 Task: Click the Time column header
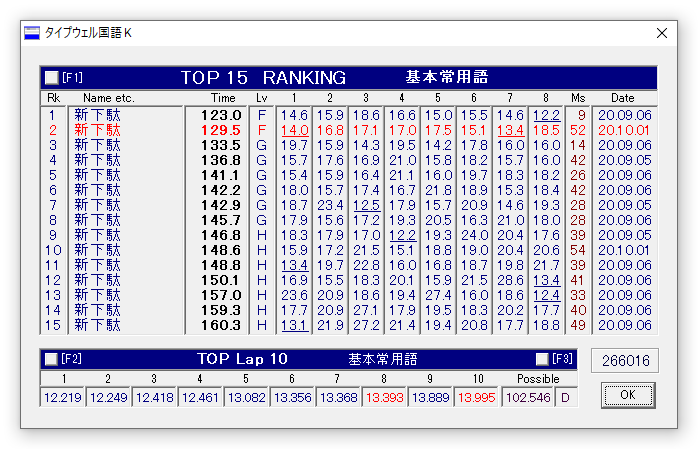(223, 98)
